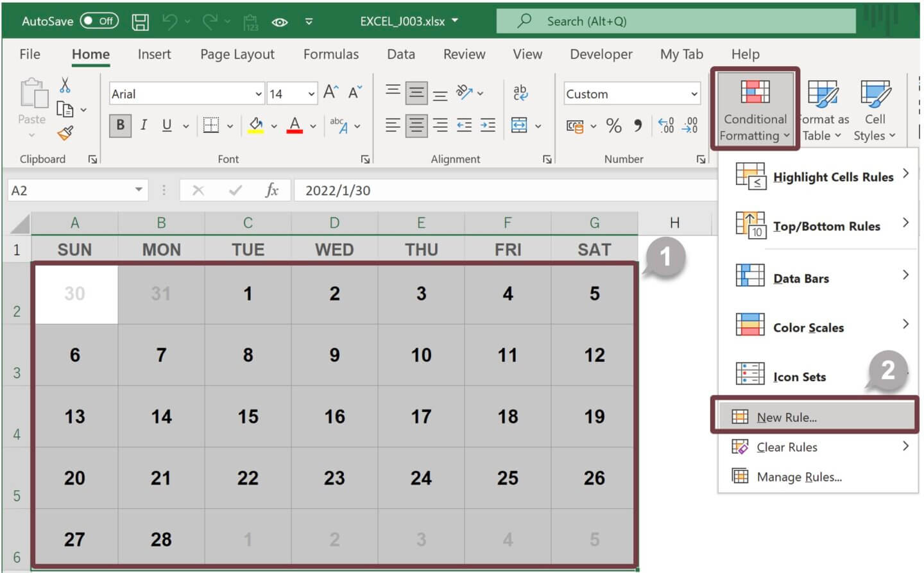Open the My Tab ribbon tab
This screenshot has width=924, height=573.
pos(681,54)
